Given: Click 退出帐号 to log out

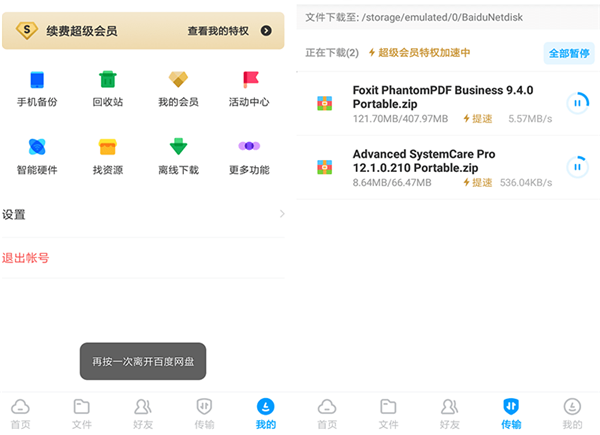Looking at the screenshot, I should pos(26,258).
